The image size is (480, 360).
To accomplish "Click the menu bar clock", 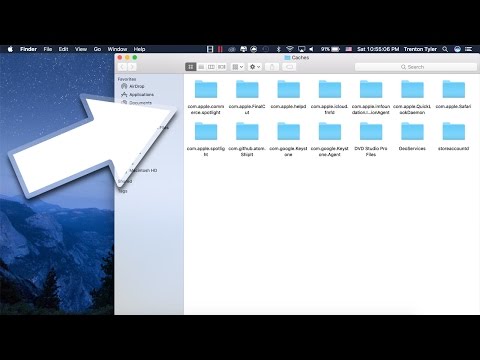I will point(378,49).
